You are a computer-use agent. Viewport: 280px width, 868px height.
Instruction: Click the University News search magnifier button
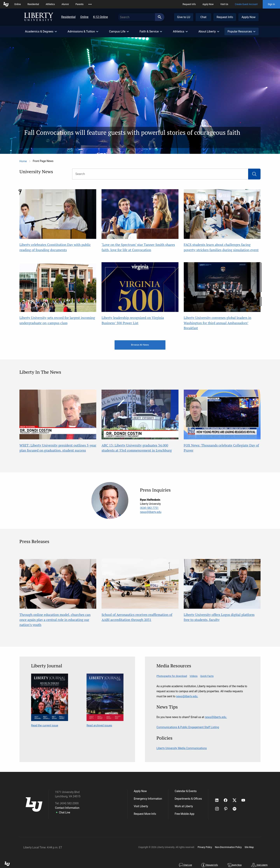click(254, 174)
